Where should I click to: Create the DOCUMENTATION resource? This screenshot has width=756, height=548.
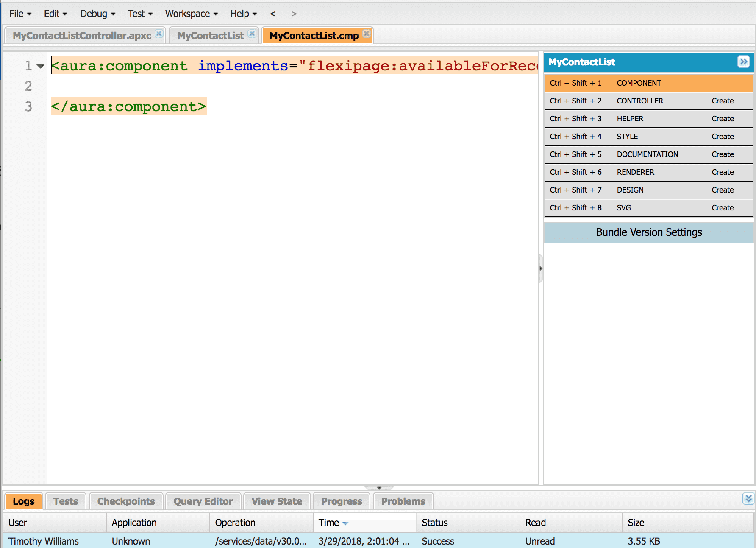click(723, 154)
